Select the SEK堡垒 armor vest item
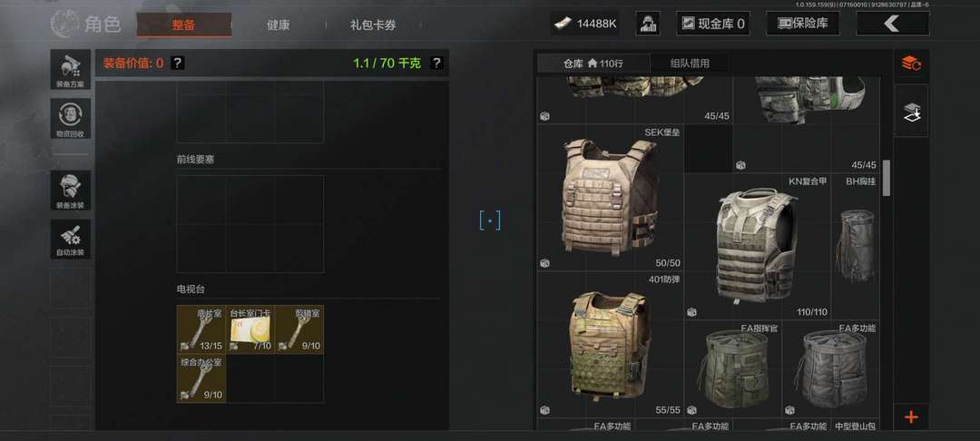Screen dimensions: 980x441 pyautogui.click(x=610, y=198)
